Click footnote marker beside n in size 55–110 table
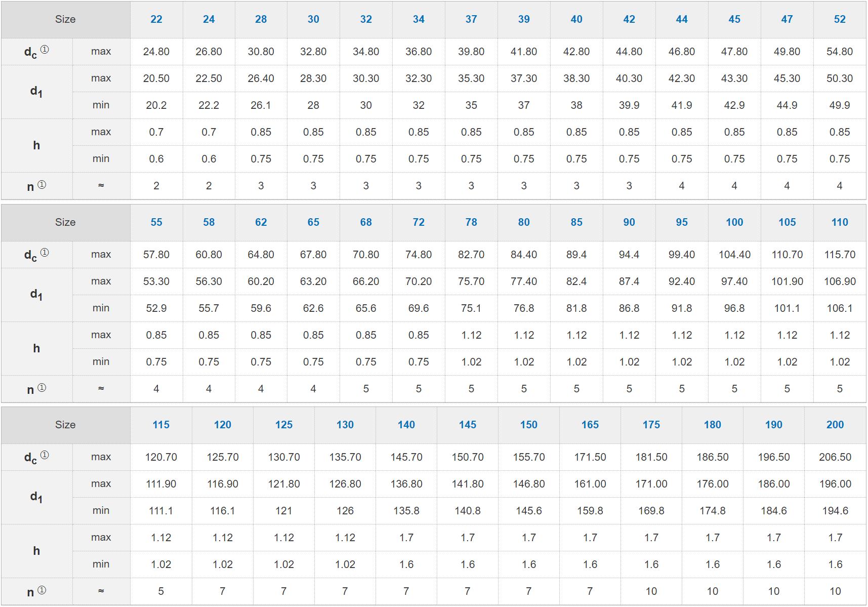 point(42,388)
